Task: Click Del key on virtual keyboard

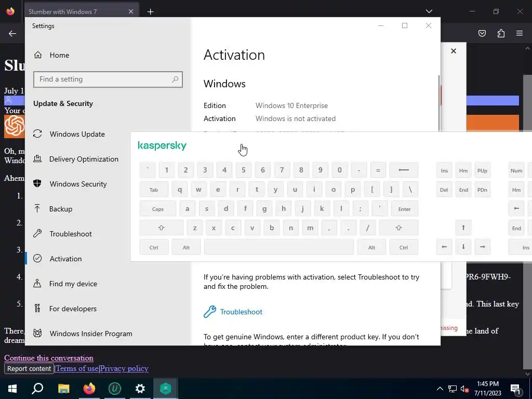Action: (444, 190)
